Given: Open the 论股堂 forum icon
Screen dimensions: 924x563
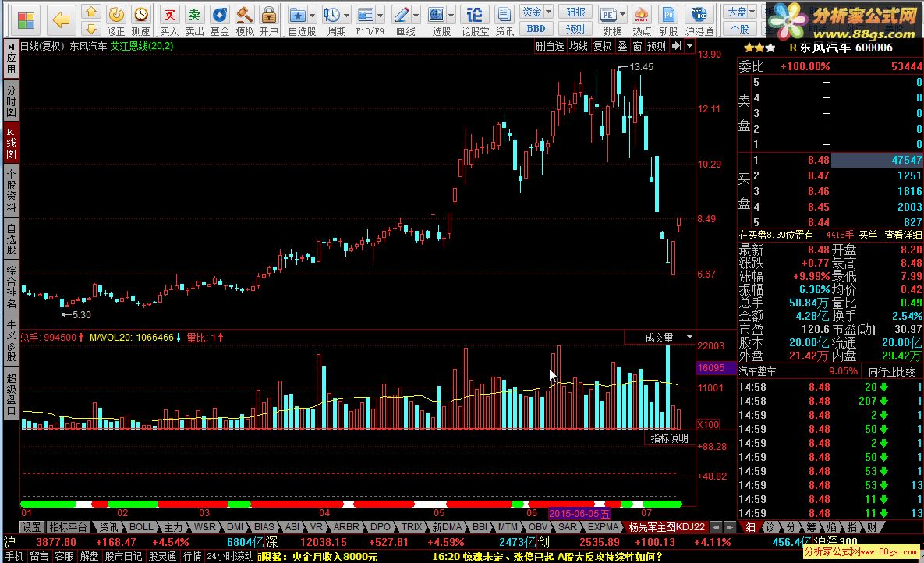Looking at the screenshot, I should pyautogui.click(x=474, y=20).
